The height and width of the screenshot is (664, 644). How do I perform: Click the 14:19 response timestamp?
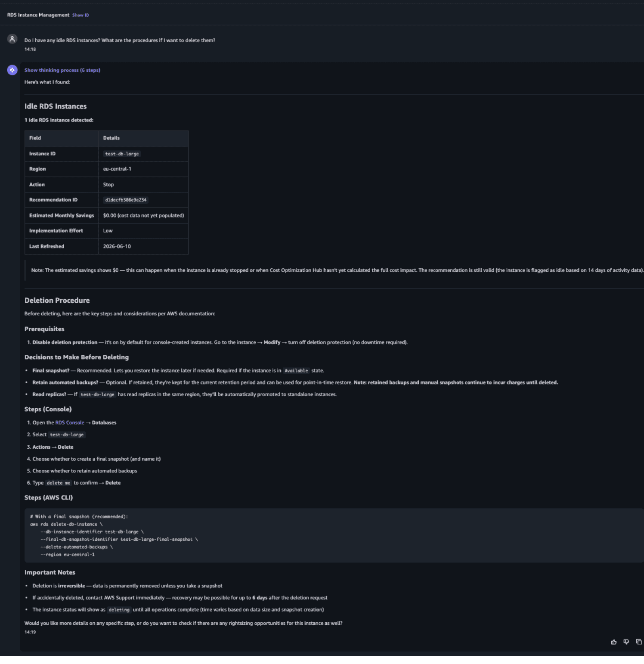pos(30,632)
